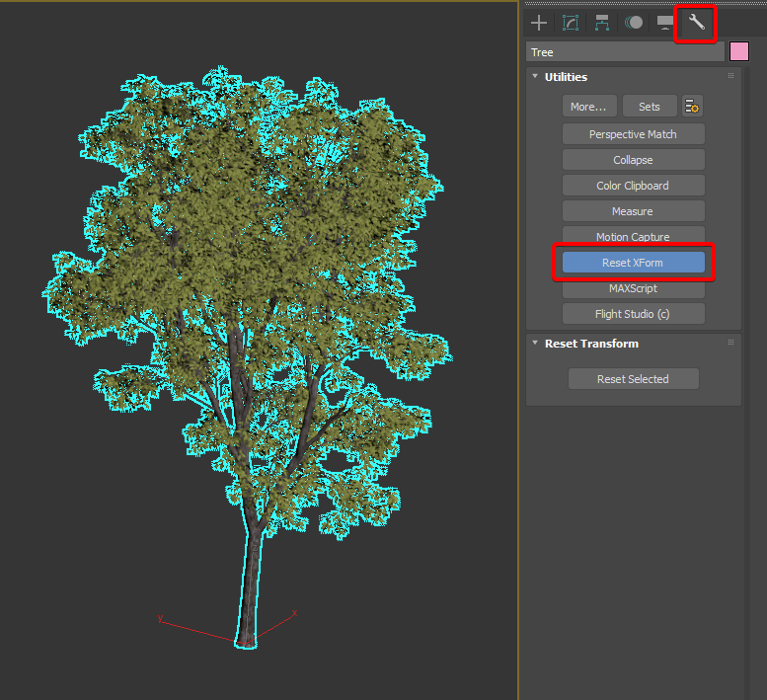Enable the Perspective Match utility

(x=633, y=134)
